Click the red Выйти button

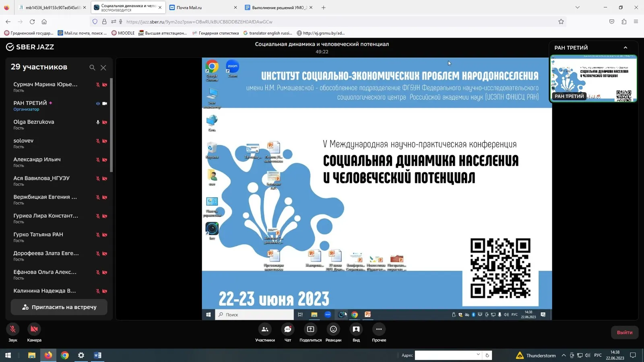pyautogui.click(x=625, y=333)
